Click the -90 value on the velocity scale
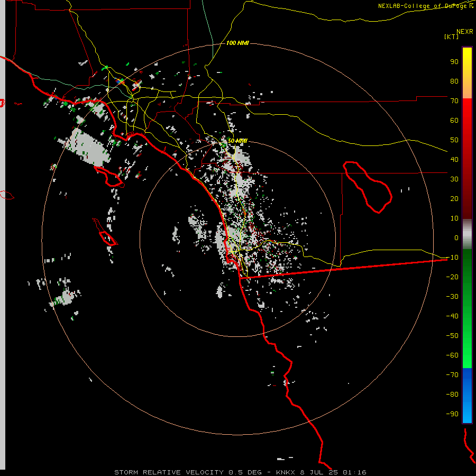This screenshot has width=476, height=476. [x=452, y=414]
